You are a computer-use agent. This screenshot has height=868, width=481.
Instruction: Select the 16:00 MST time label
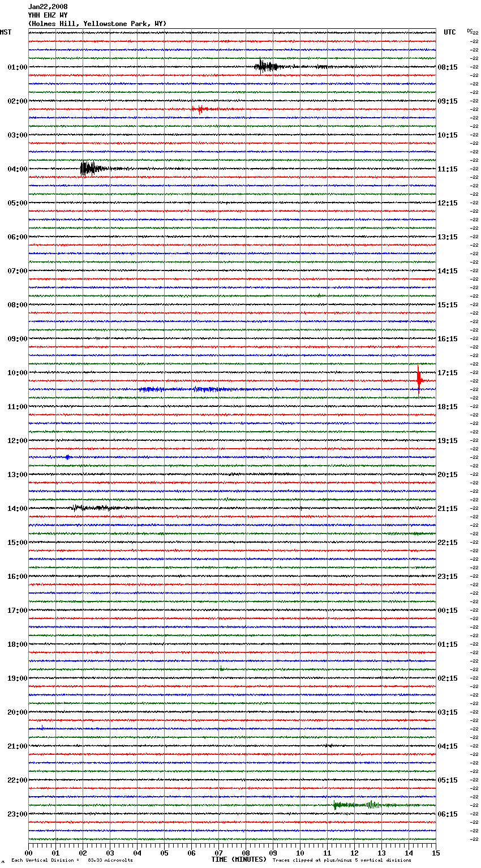coord(18,577)
